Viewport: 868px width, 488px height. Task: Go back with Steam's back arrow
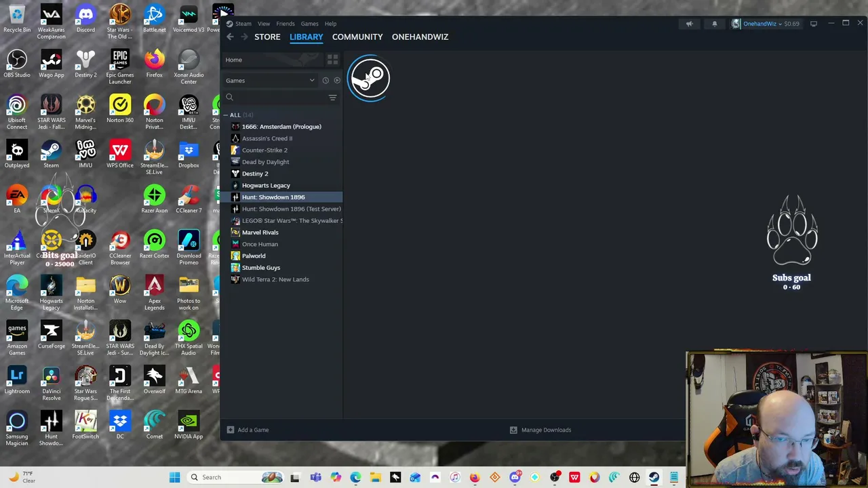point(231,37)
